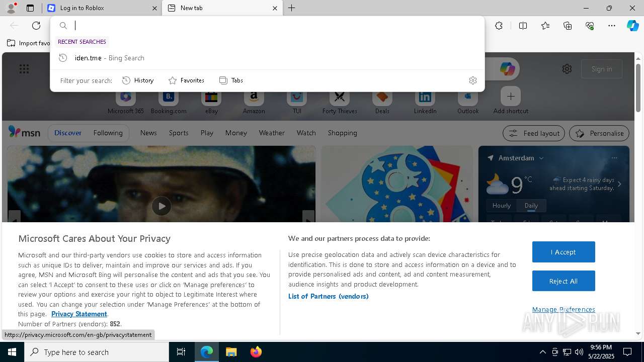
Task: Open the profile avatar icon
Action: [11, 8]
